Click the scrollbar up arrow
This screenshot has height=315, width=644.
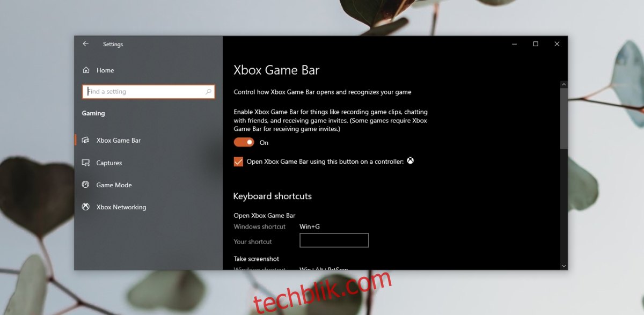coord(563,84)
